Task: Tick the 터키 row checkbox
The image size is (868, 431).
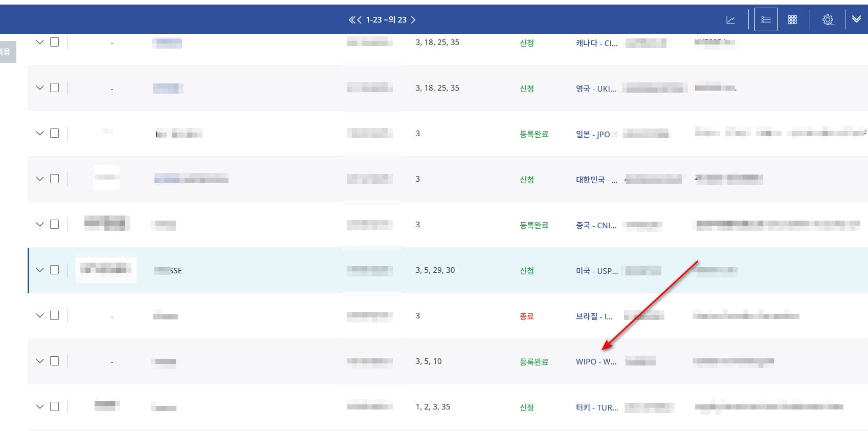Action: tap(54, 406)
